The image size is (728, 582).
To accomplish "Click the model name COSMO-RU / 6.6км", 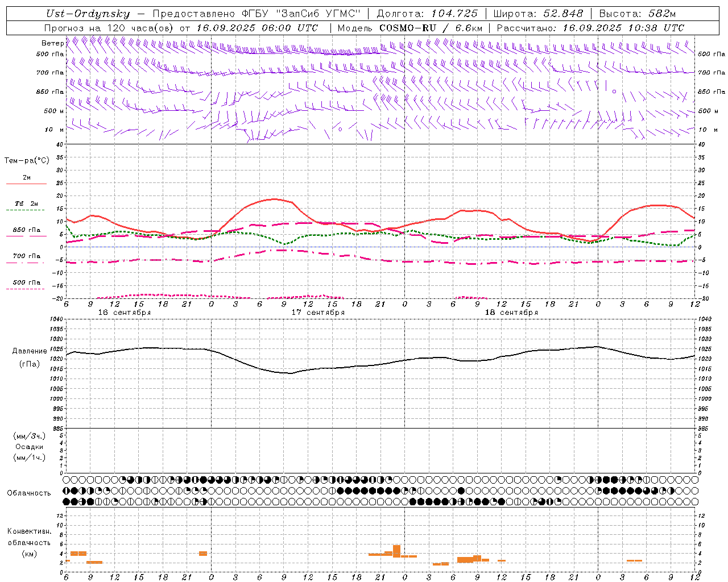I will coord(431,28).
